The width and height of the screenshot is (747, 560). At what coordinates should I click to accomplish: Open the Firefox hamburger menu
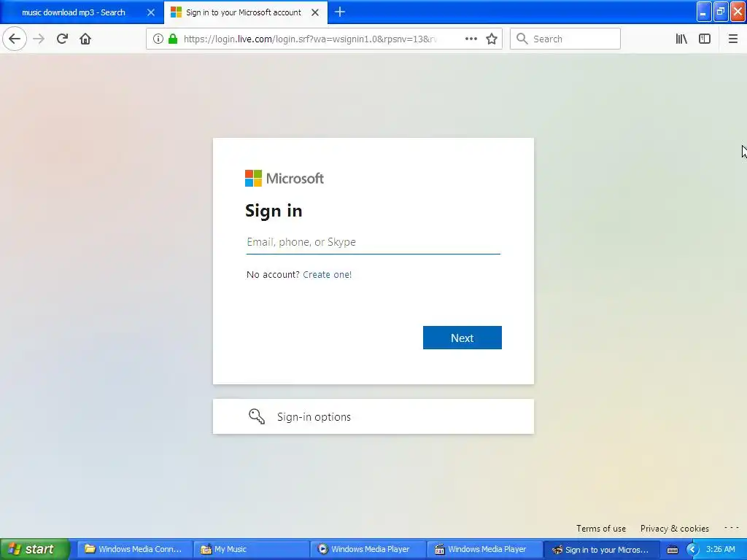(732, 39)
